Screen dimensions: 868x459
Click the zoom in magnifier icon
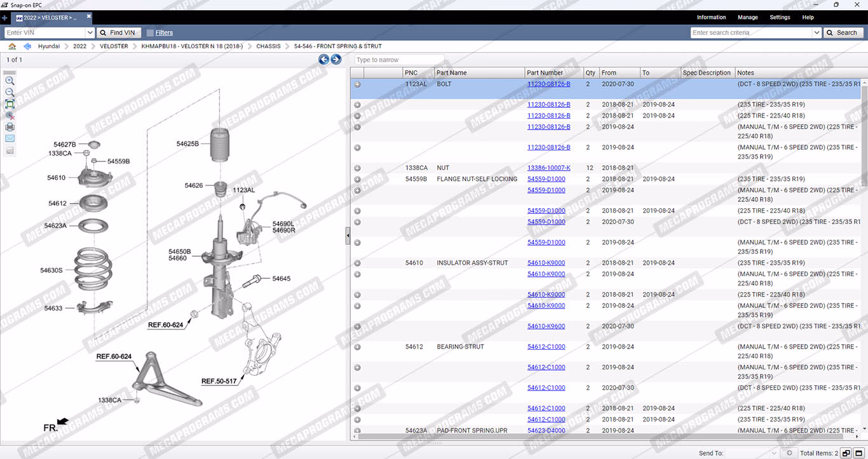[x=10, y=81]
